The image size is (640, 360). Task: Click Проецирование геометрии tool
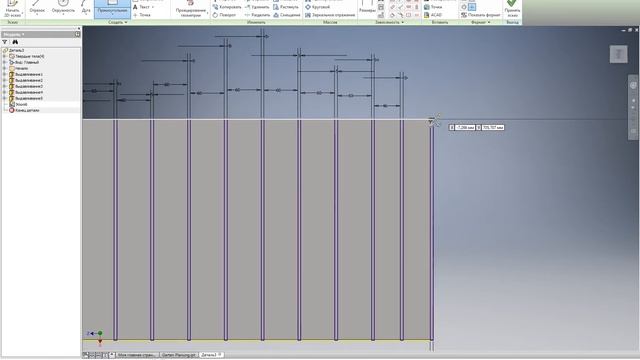191,9
